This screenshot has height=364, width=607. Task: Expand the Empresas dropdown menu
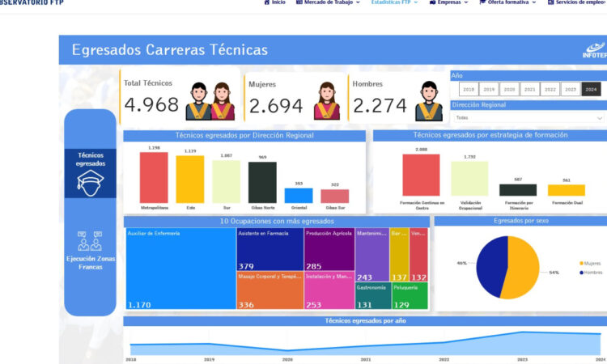[449, 2]
